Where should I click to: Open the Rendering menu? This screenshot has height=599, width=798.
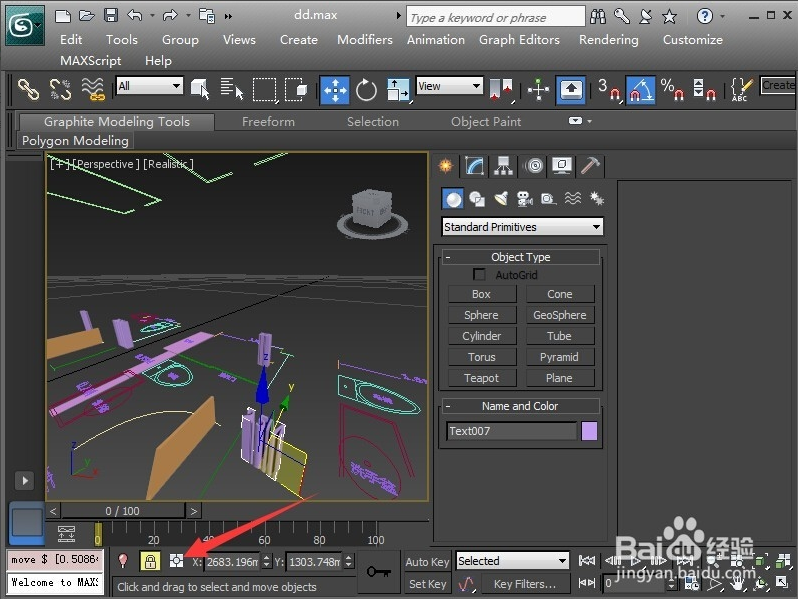click(x=609, y=40)
